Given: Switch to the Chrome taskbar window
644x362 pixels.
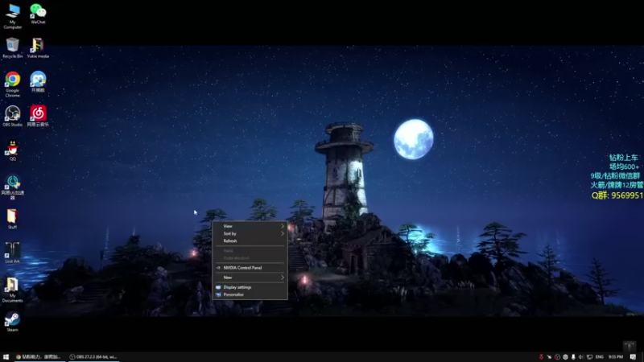Looking at the screenshot, I should point(39,357).
